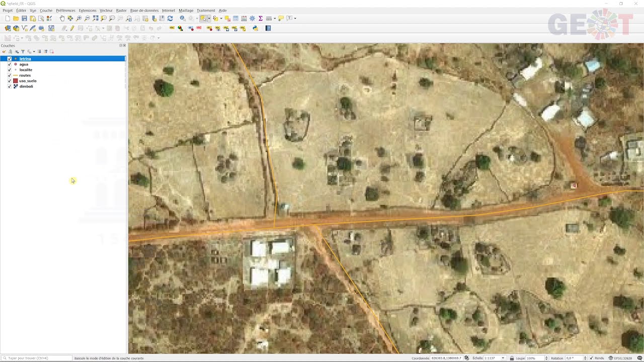644x362 pixels.
Task: Click the routes orange line symbol
Action: (x=16, y=75)
